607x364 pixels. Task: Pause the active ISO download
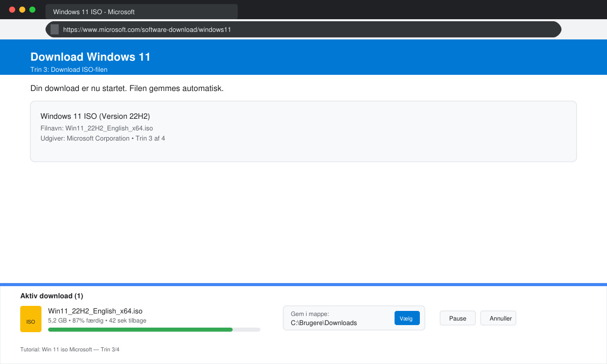pyautogui.click(x=458, y=318)
